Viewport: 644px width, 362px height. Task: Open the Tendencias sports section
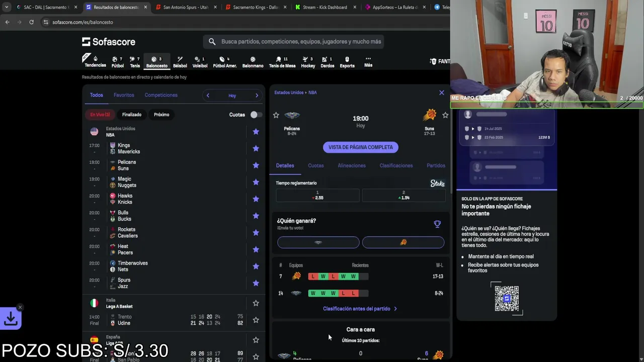[95, 61]
